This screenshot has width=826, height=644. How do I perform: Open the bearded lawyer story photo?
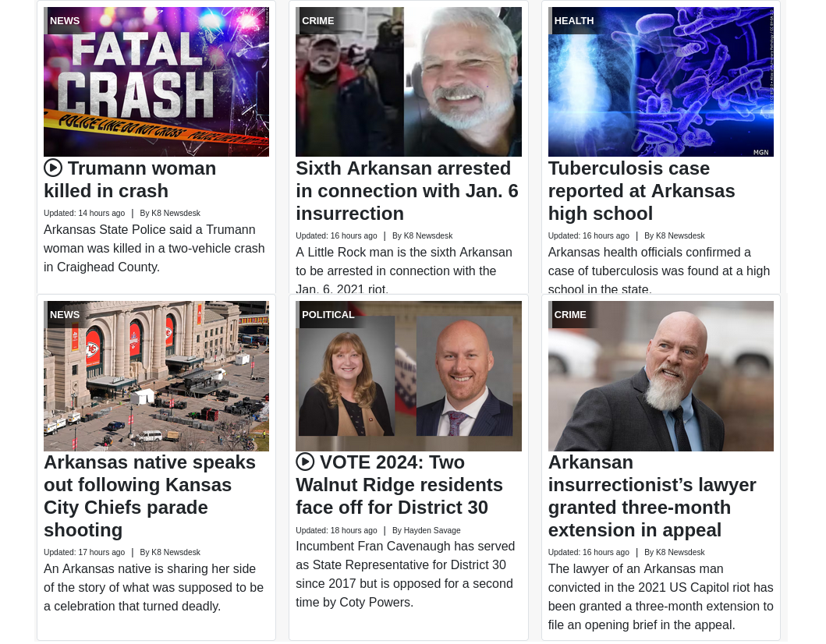click(x=661, y=376)
